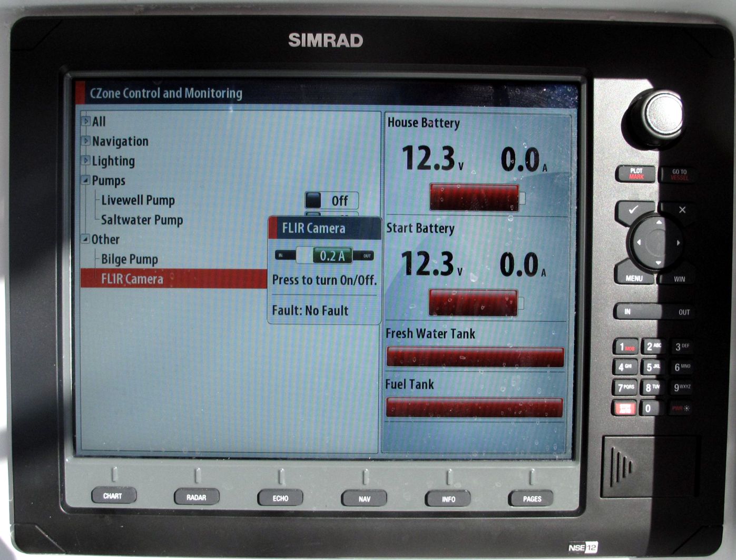Open the INFO page key
Screen dimensions: 736x560
click(x=448, y=499)
